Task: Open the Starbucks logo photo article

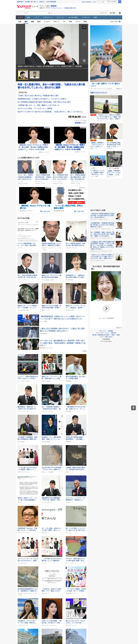Action: pos(28,293)
